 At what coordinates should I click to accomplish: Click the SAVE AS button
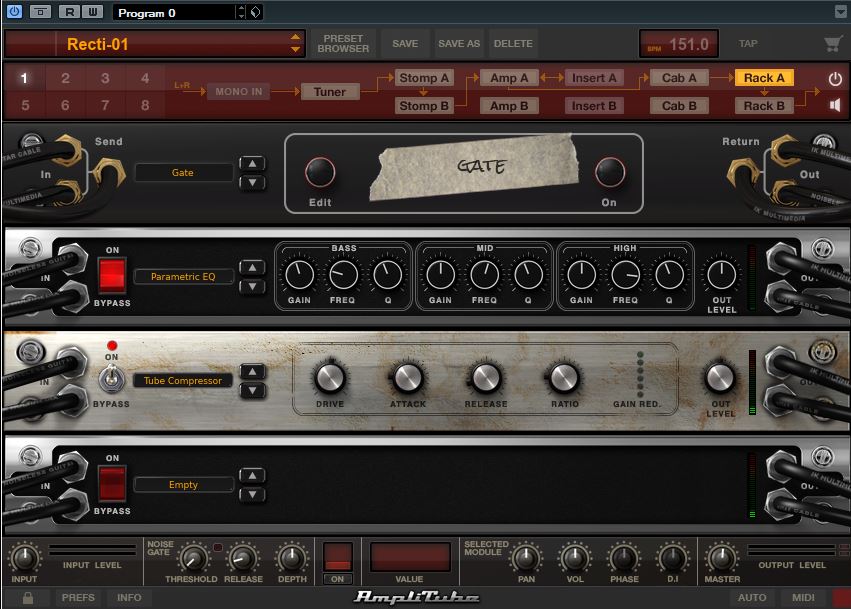pos(459,44)
